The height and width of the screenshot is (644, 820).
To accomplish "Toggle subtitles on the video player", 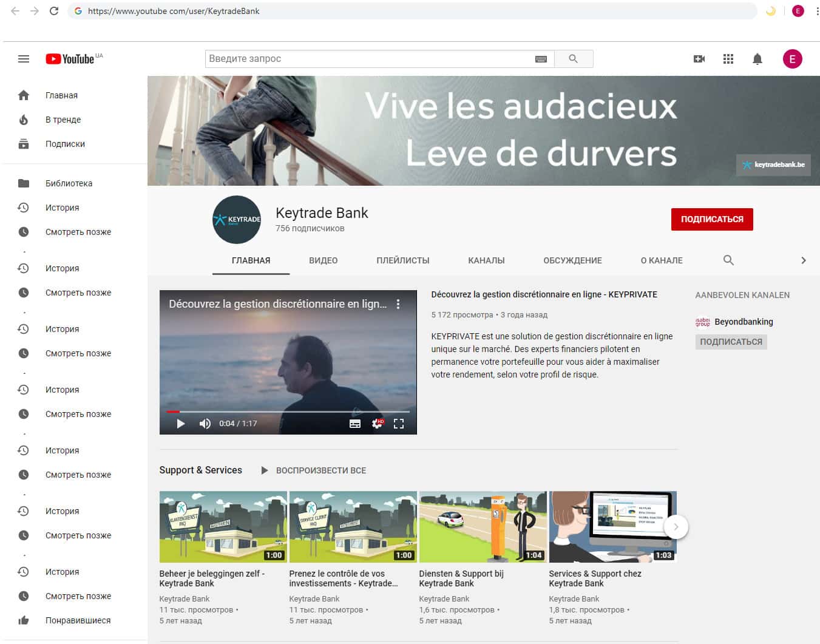I will click(x=355, y=424).
